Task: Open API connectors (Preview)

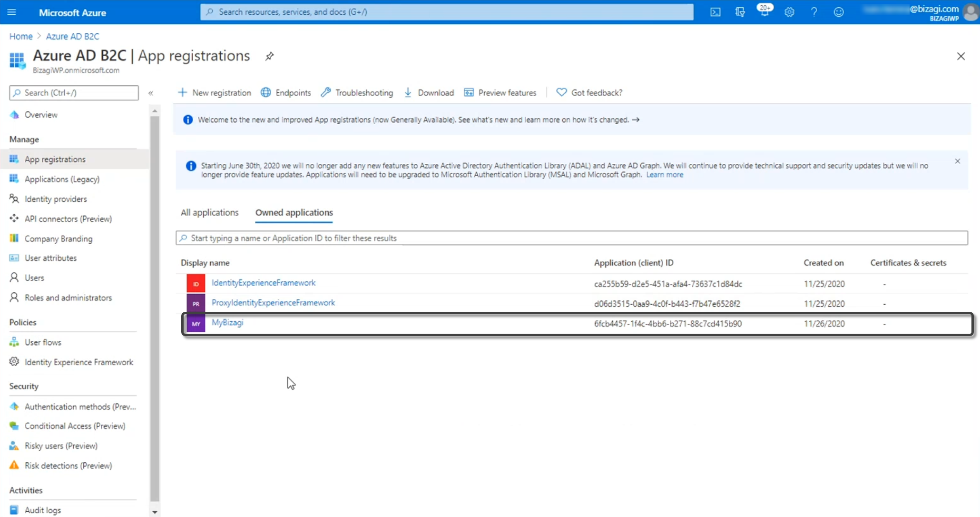Action: point(68,219)
